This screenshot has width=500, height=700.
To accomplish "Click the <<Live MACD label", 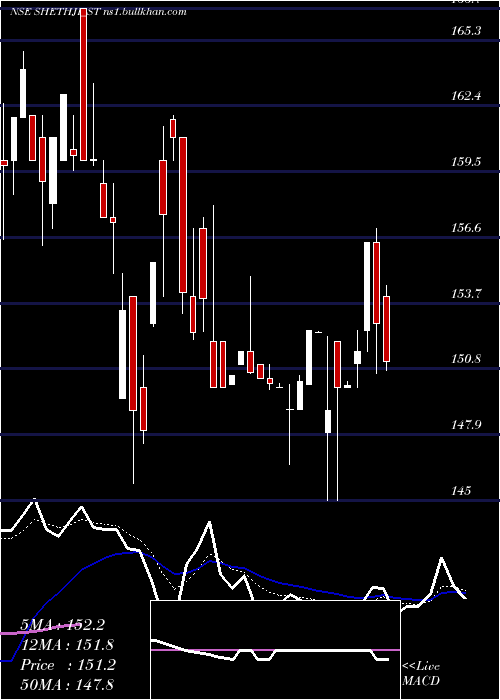I will pyautogui.click(x=421, y=674).
